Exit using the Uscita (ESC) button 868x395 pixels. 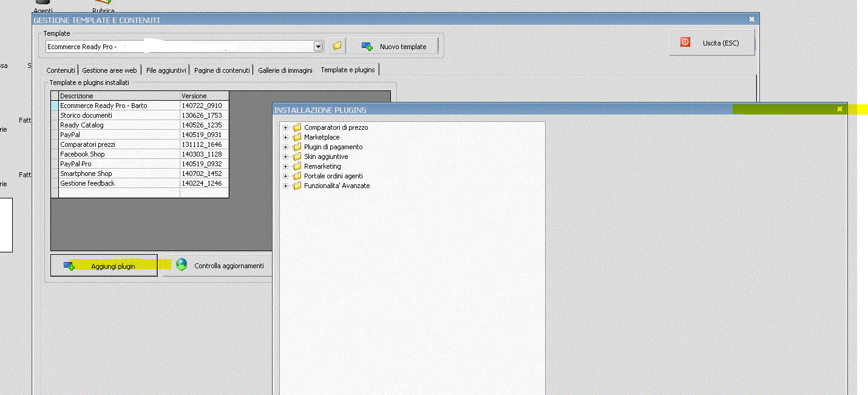click(713, 43)
